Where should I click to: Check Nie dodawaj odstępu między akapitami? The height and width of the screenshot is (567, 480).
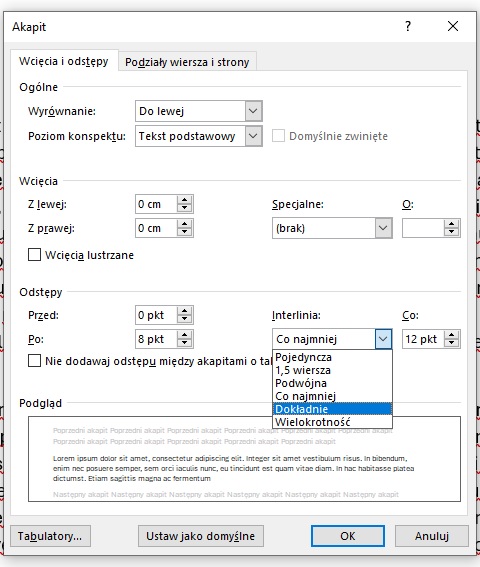click(x=34, y=361)
